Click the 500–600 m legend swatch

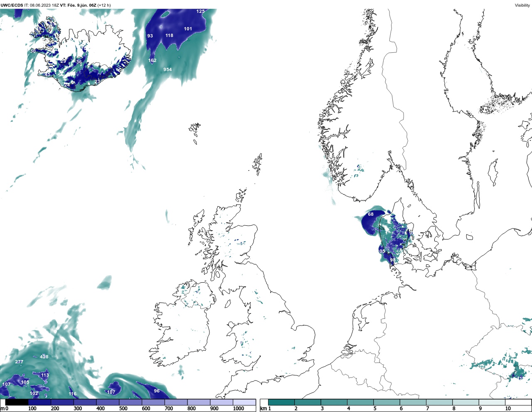[131, 402]
